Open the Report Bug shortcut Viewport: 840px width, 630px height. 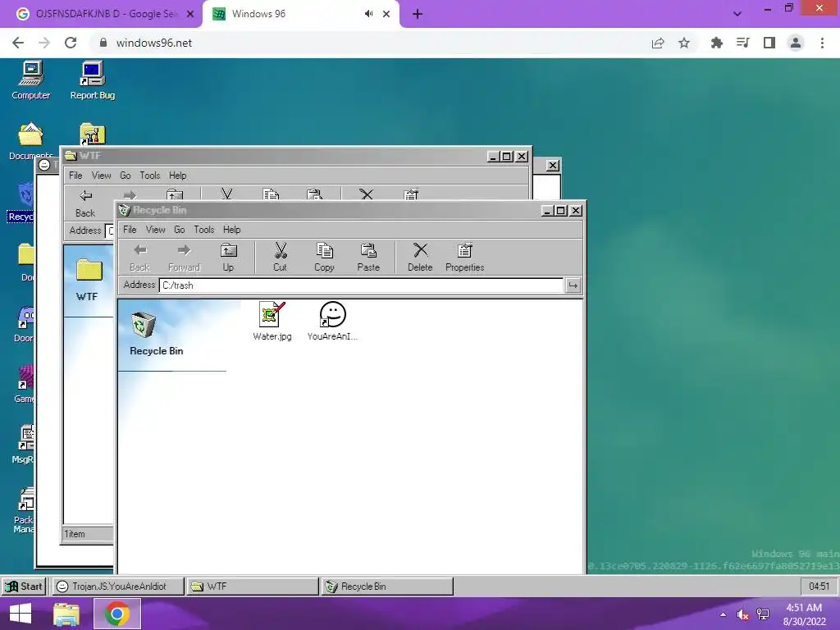pos(93,80)
